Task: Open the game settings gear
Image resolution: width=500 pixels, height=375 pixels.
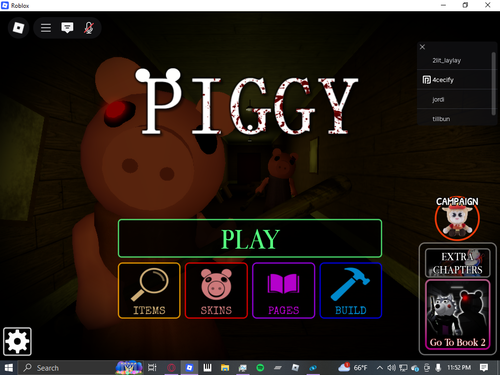Action: tap(17, 341)
